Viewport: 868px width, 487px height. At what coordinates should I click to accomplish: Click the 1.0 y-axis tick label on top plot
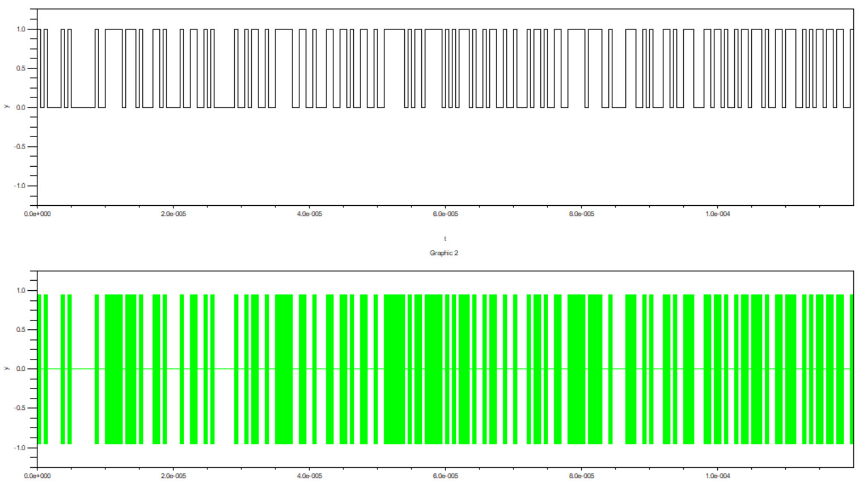21,29
